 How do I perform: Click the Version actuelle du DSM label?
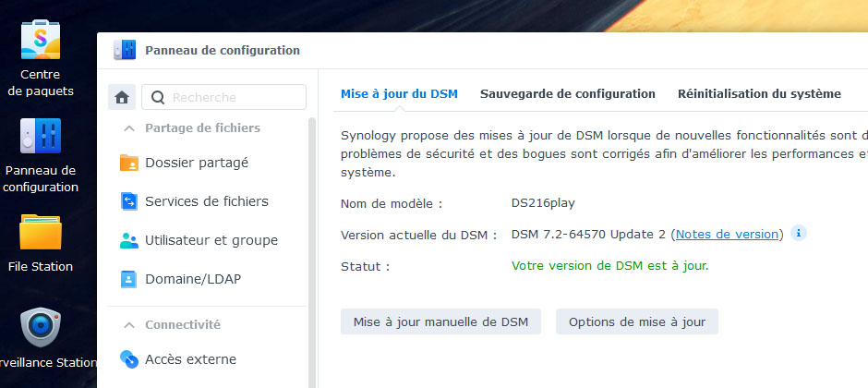(418, 235)
